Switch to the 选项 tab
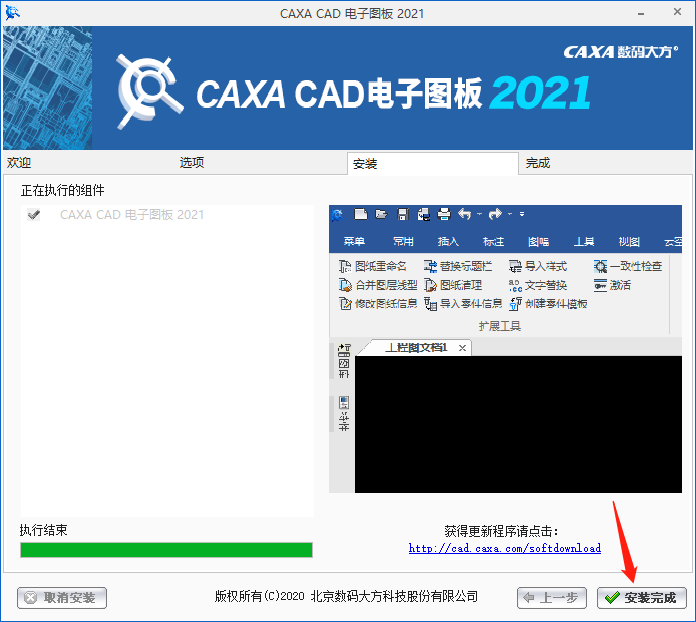 (192, 162)
